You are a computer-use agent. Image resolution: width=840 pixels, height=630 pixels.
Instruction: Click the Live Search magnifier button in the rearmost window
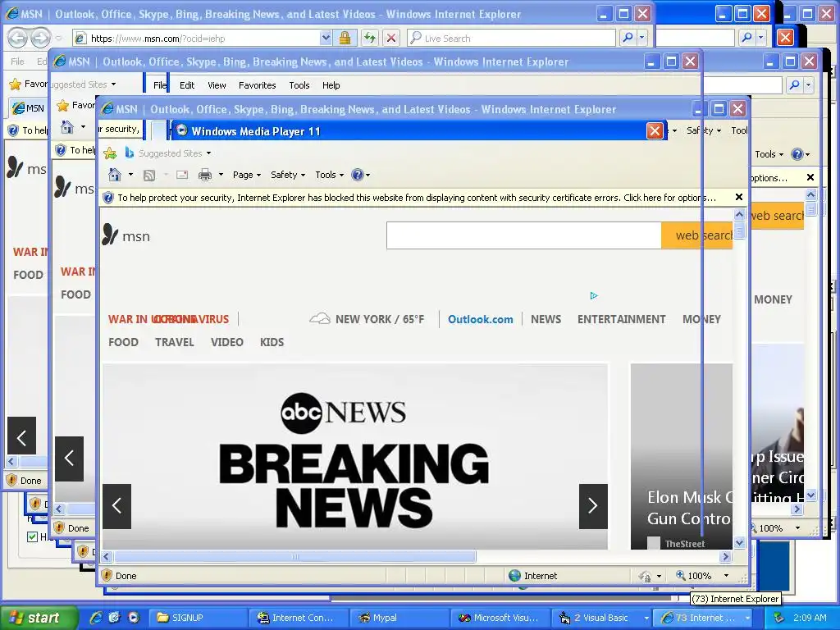(x=628, y=38)
